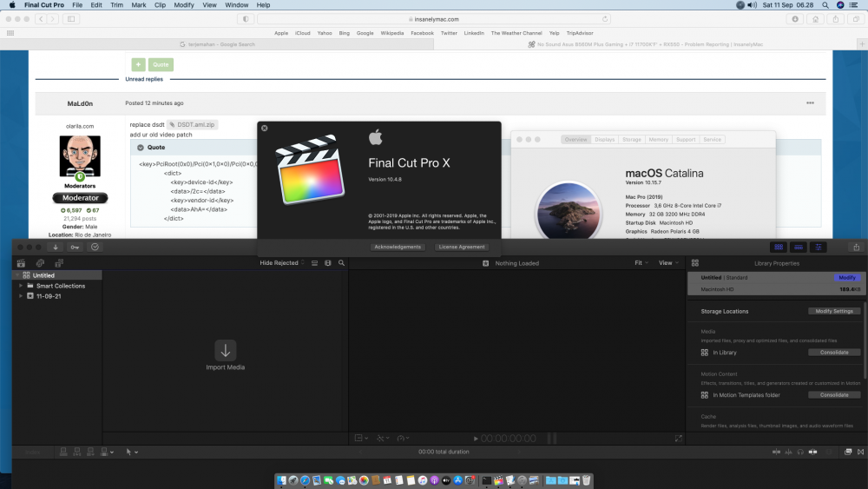Screen dimensions: 868x489
Task: Open Trash in the Dock
Action: (586, 480)
